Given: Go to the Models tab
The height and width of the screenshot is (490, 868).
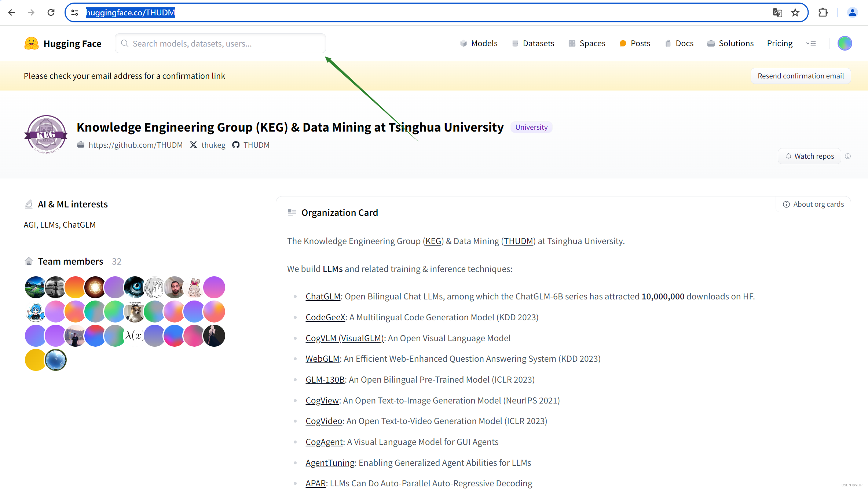Looking at the screenshot, I should click(479, 43).
